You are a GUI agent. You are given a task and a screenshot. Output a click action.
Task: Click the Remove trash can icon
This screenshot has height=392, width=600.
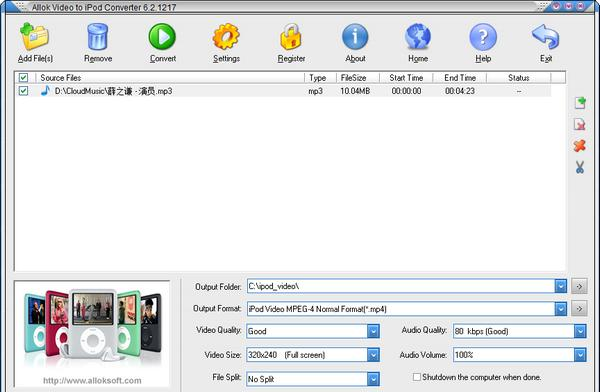98,37
